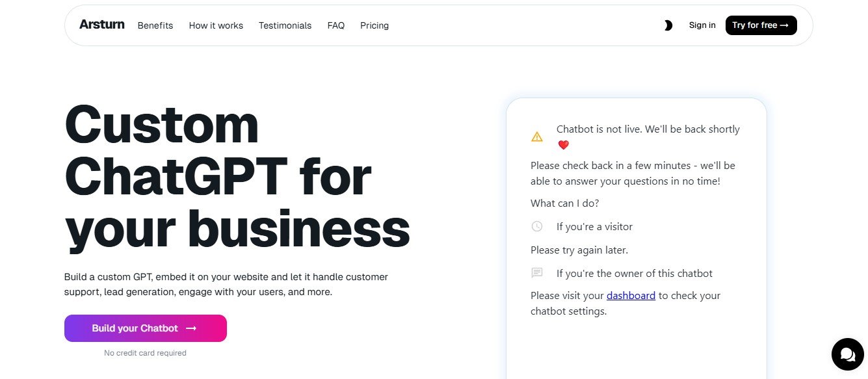Click the No credit card required note
The width and height of the screenshot is (868, 379).
click(145, 353)
